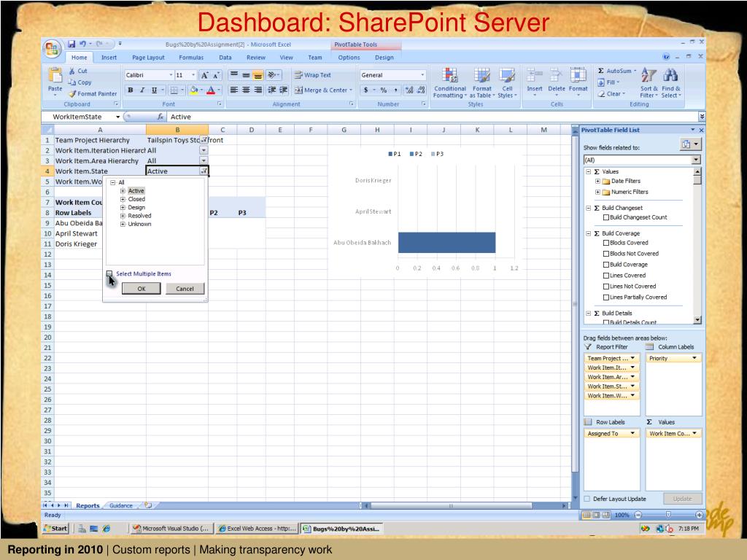Switch to the Guidance sheet tab
Image resolution: width=747 pixels, height=560 pixels.
(121, 505)
